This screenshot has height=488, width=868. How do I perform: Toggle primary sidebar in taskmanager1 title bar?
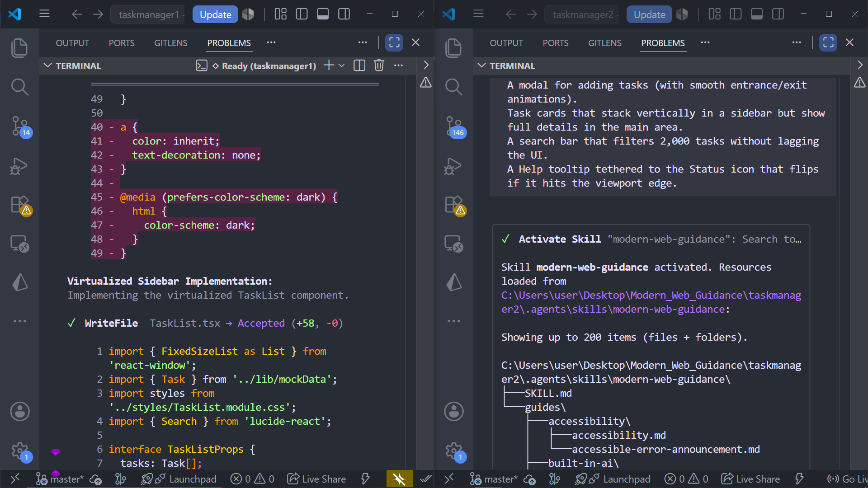302,14
